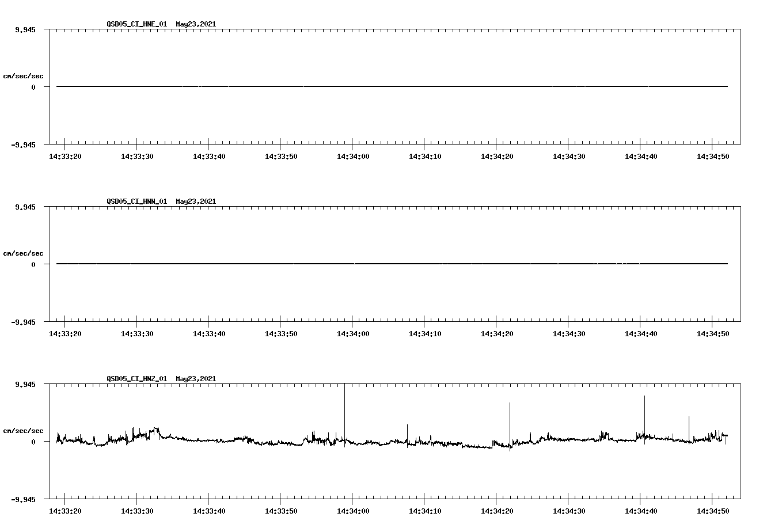Click the 14:34:00 tick label under the HNN plot
The height and width of the screenshot is (532, 782).
(x=353, y=333)
